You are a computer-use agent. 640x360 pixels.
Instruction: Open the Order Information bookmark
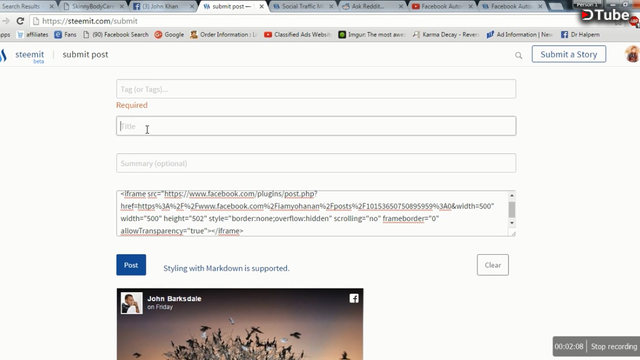click(223, 35)
